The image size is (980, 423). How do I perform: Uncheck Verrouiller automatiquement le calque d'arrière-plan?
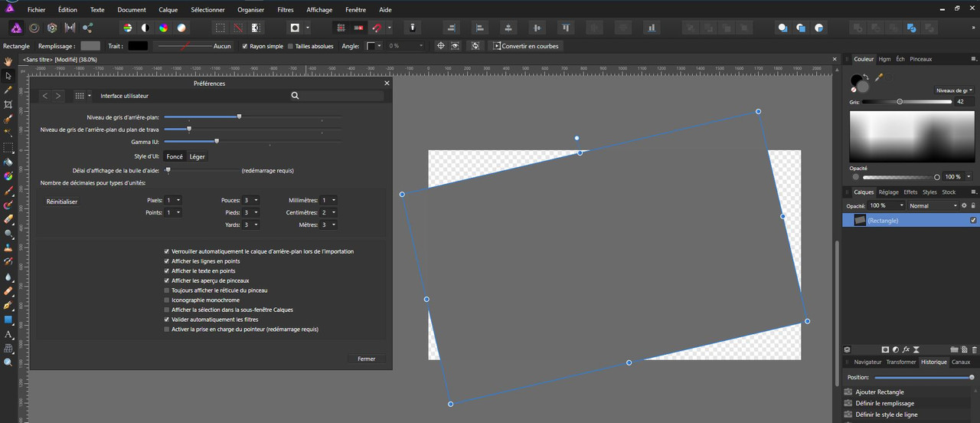tap(167, 251)
